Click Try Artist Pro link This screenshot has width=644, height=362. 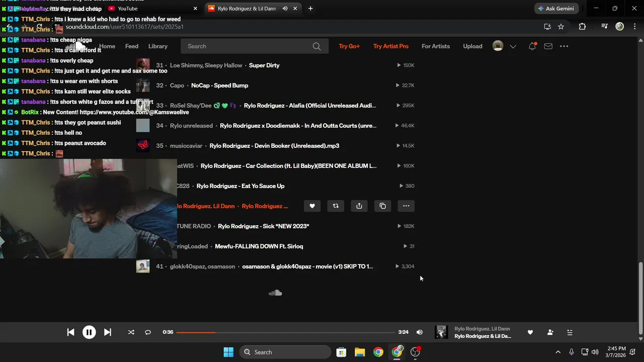pyautogui.click(x=391, y=46)
